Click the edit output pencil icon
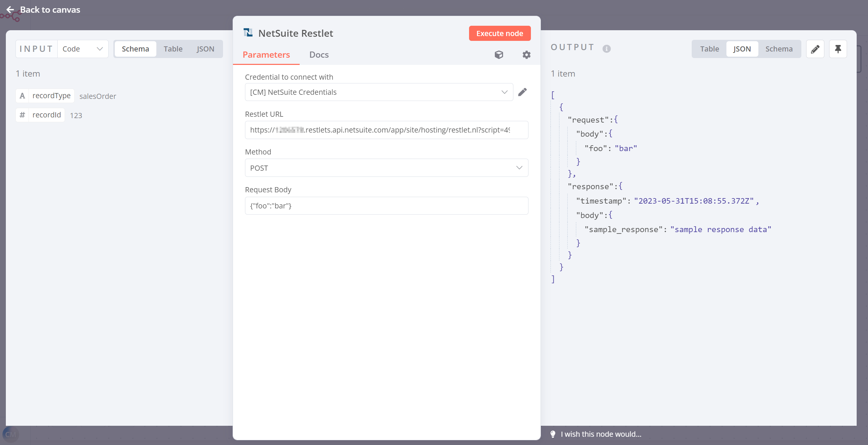Viewport: 868px width, 445px height. pos(815,49)
